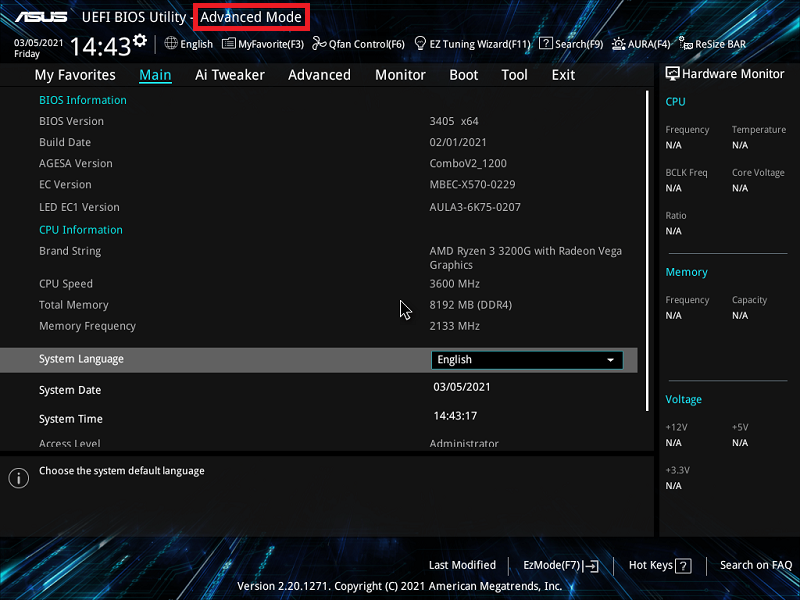The image size is (800, 600).
Task: Open Search(F9) in the top toolbar
Action: tap(571, 44)
